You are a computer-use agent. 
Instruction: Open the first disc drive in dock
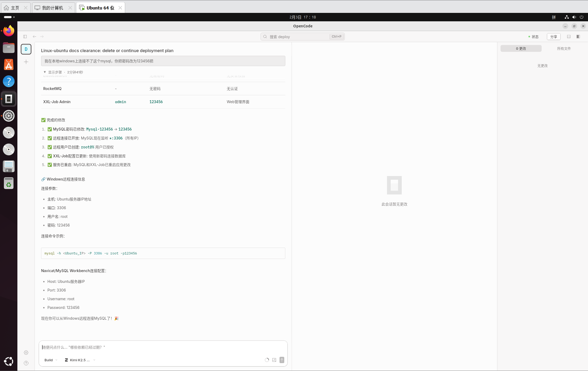[9, 133]
